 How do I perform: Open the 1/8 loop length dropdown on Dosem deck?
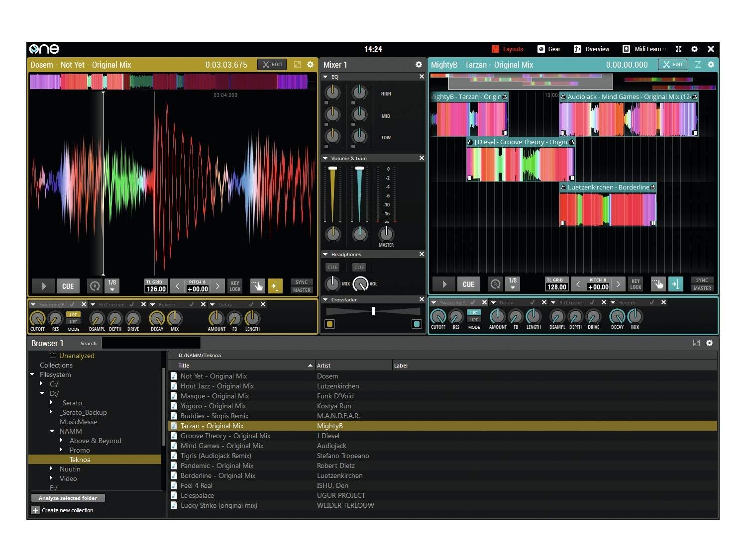pos(112,285)
